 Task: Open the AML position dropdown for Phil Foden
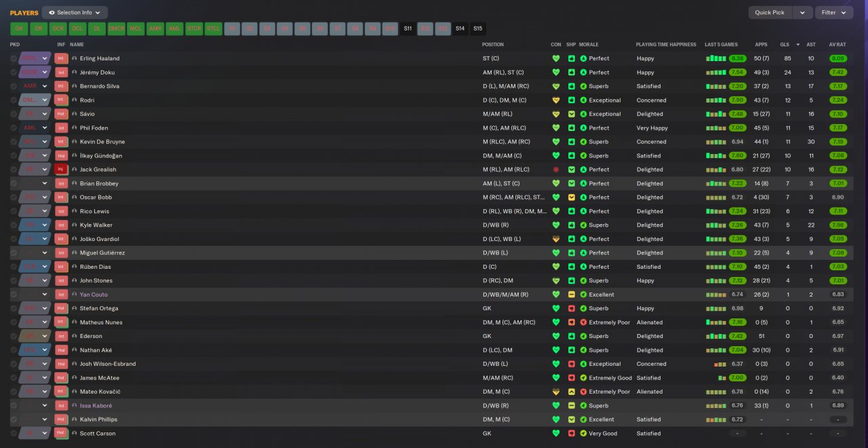pos(35,128)
